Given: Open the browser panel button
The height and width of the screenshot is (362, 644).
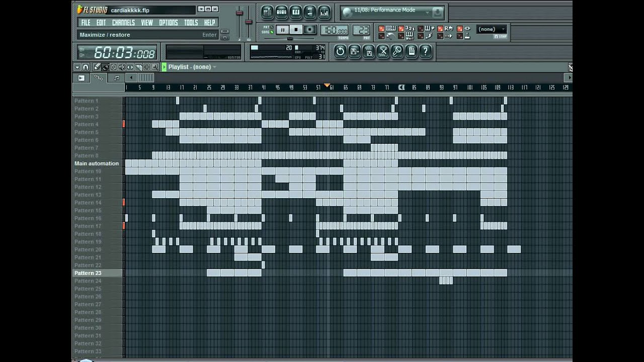Looking at the screenshot, I should pyautogui.click(x=310, y=12).
